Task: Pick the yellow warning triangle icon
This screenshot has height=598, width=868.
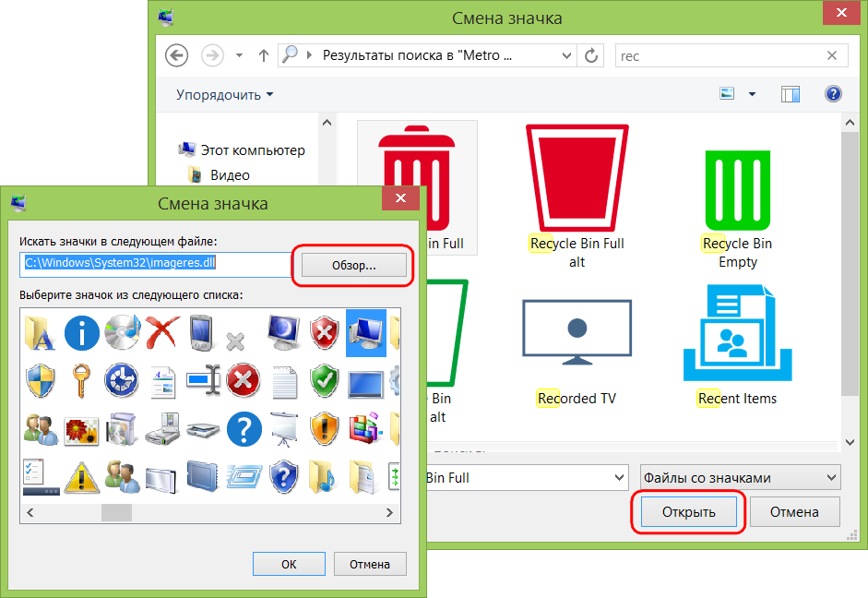Action: (x=81, y=477)
